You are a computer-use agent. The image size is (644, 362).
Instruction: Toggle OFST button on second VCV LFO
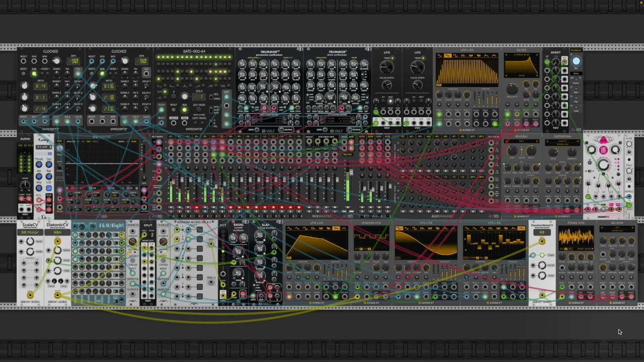coord(421,101)
